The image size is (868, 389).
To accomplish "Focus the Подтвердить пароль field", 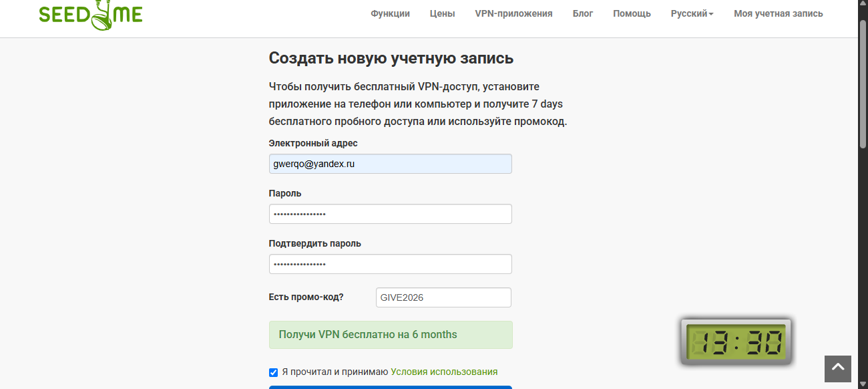I will click(390, 264).
